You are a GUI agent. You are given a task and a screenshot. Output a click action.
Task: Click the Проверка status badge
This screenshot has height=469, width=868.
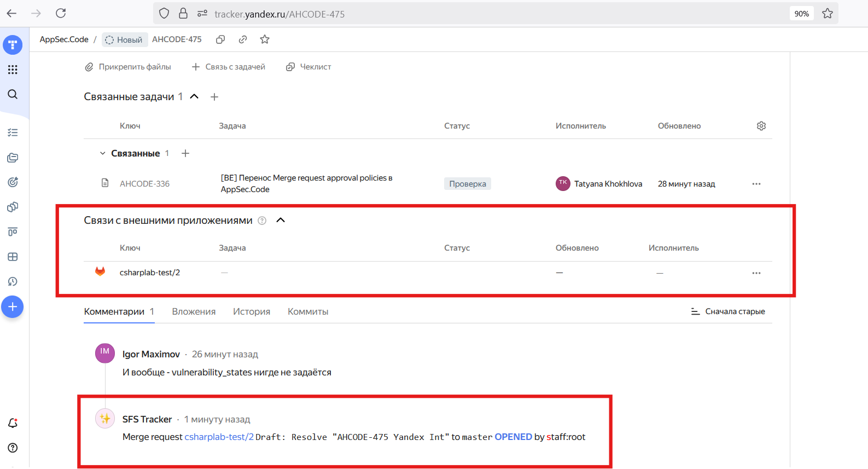click(468, 184)
